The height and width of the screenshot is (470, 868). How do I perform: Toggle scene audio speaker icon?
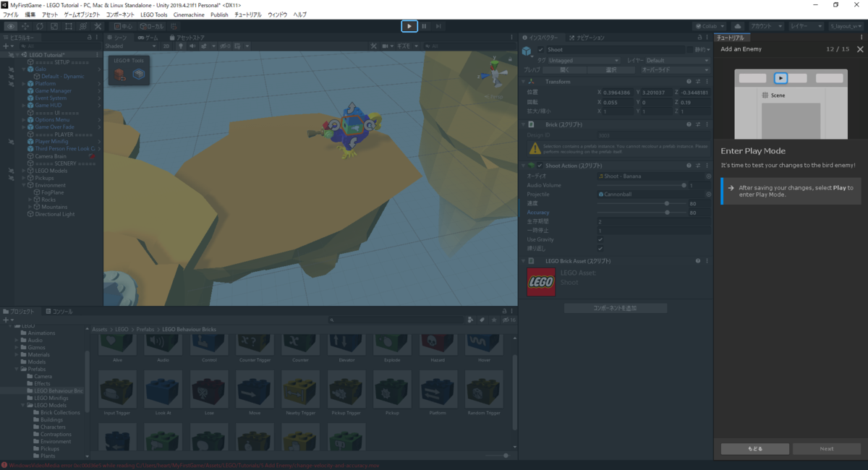point(192,46)
